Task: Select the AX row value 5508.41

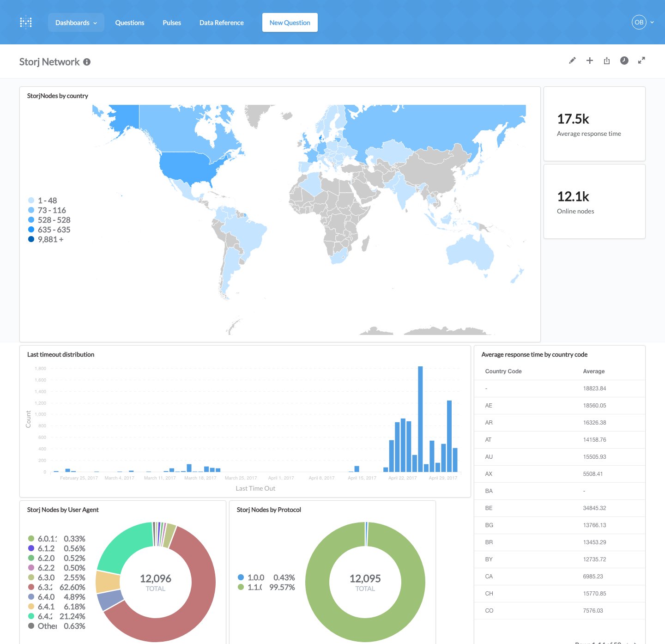Action: [593, 474]
